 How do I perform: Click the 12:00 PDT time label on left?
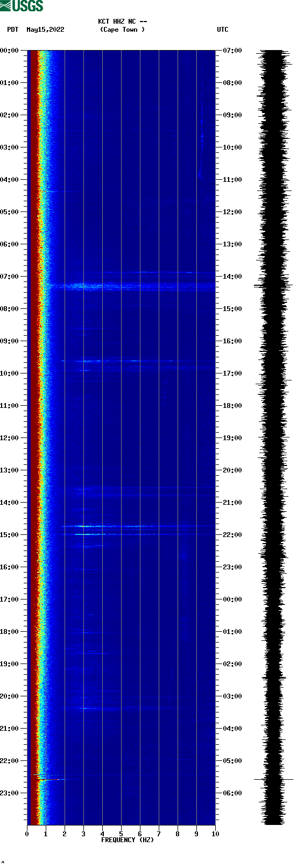(x=10, y=438)
